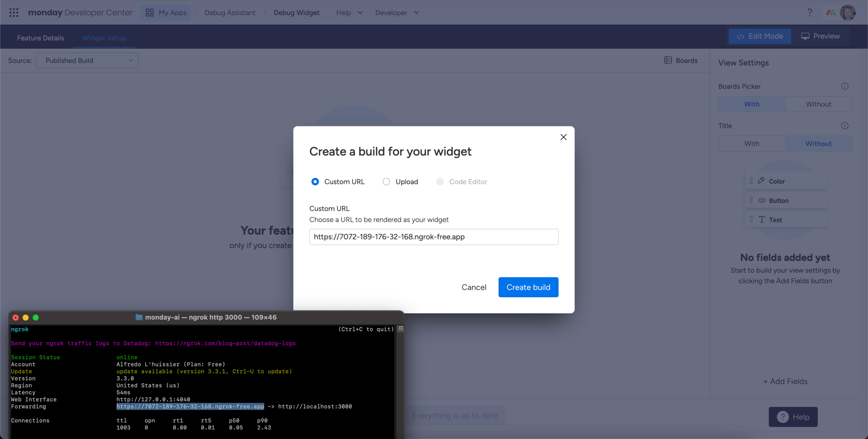This screenshot has height=439, width=868.
Task: Click the terminal scroll indicator icon
Action: click(401, 329)
